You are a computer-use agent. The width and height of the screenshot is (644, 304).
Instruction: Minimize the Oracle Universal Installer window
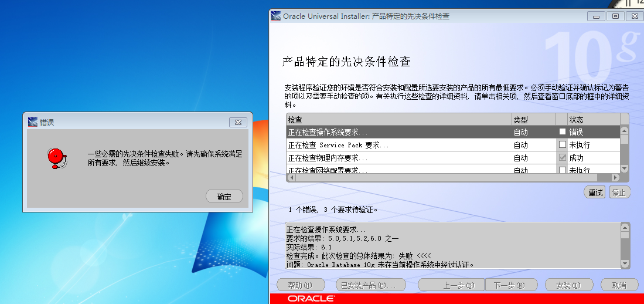click(596, 16)
